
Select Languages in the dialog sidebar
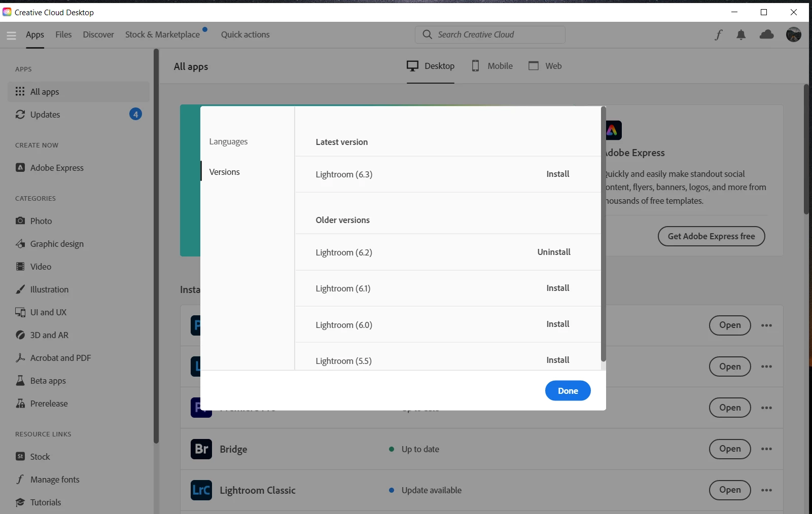[x=228, y=141]
